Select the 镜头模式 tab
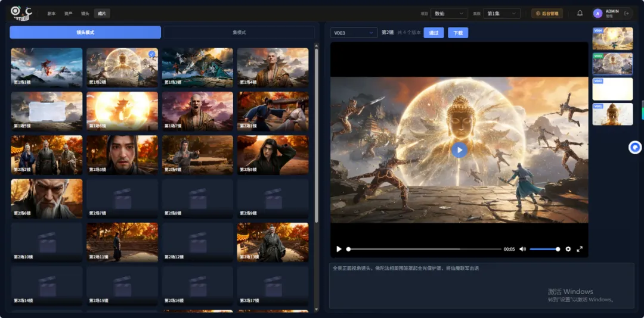This screenshot has height=318, width=644. coord(85,32)
